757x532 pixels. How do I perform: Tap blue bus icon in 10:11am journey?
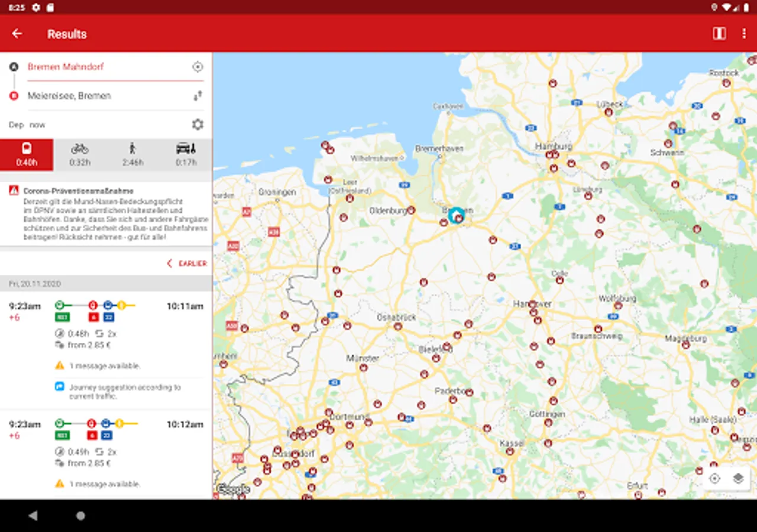click(x=108, y=306)
